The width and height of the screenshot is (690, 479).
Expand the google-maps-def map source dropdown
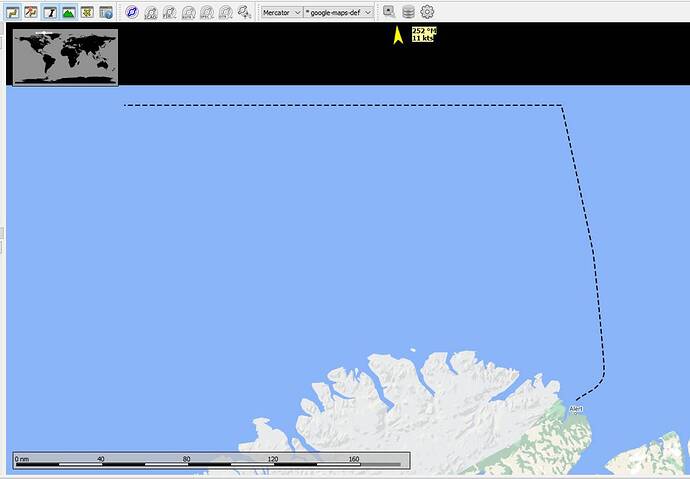[340, 12]
